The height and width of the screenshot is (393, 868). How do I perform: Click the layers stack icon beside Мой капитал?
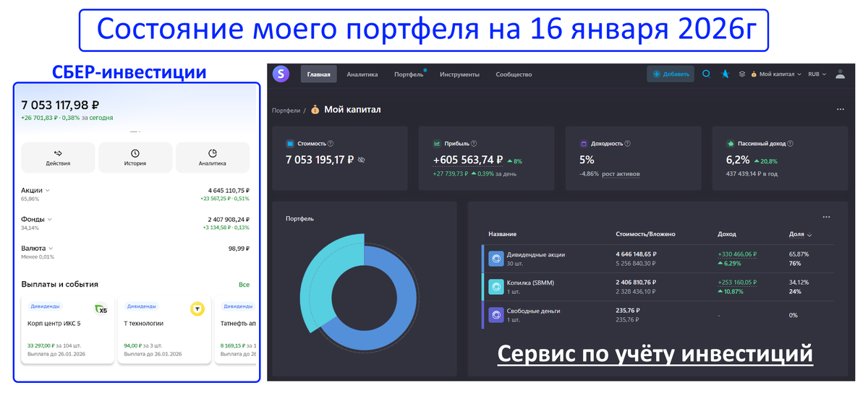click(741, 74)
